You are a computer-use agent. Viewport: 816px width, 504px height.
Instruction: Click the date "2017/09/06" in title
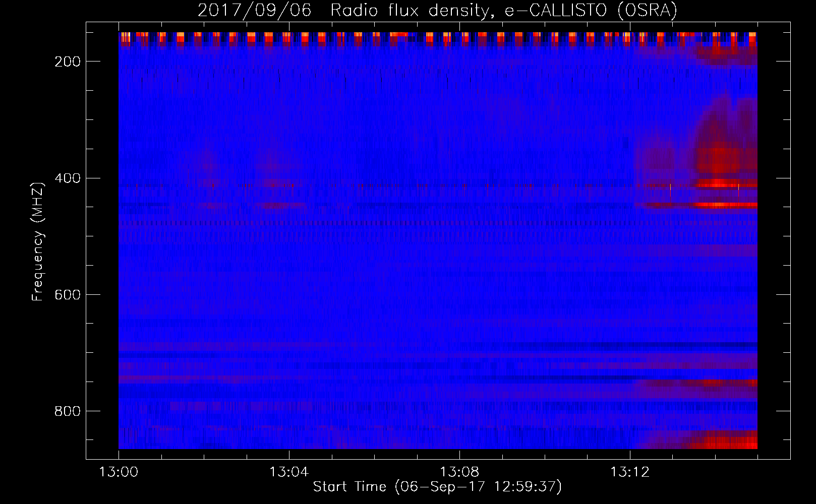click(x=254, y=11)
